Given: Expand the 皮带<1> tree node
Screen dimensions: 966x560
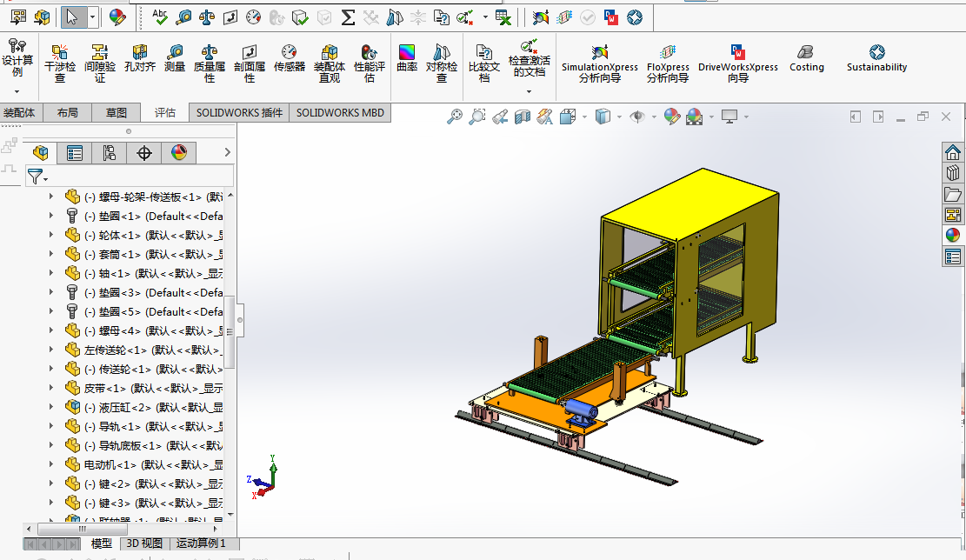Looking at the screenshot, I should (x=51, y=388).
